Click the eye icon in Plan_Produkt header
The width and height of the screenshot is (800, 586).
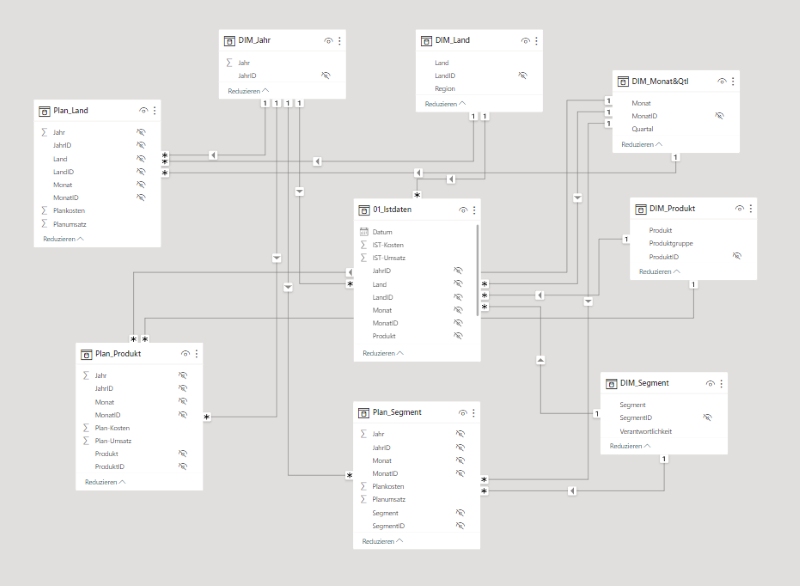tap(184, 354)
